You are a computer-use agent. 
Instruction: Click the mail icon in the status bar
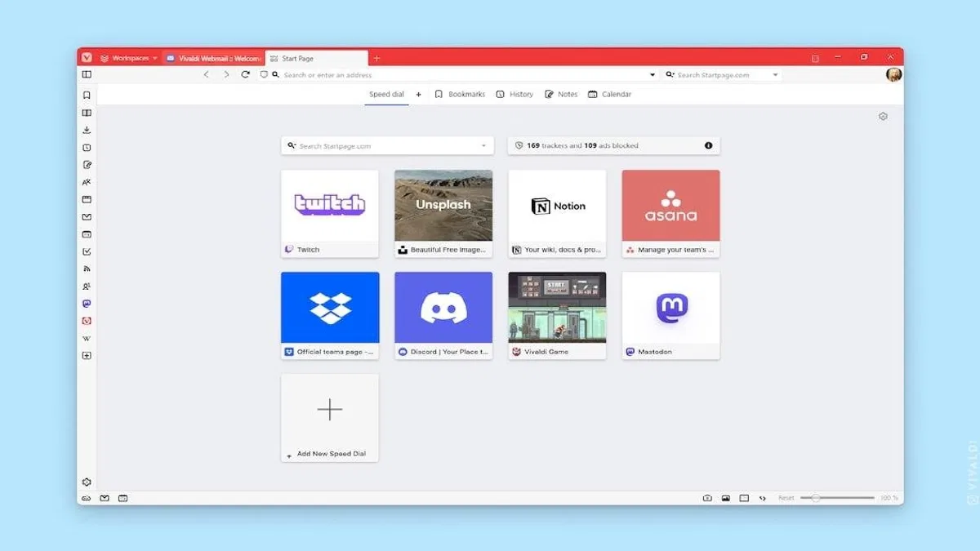point(105,498)
